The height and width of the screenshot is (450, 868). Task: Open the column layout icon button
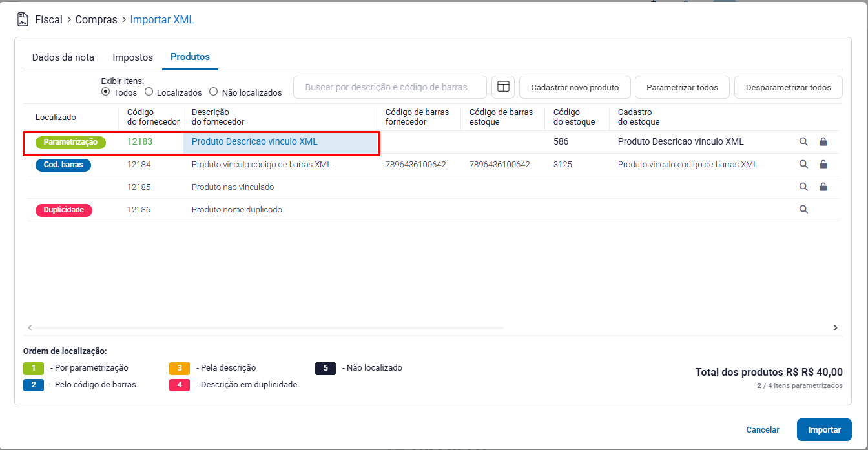click(x=503, y=87)
